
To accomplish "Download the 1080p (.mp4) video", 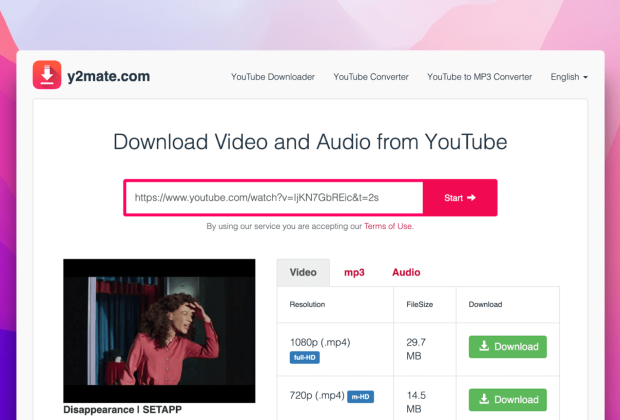I will (x=508, y=347).
